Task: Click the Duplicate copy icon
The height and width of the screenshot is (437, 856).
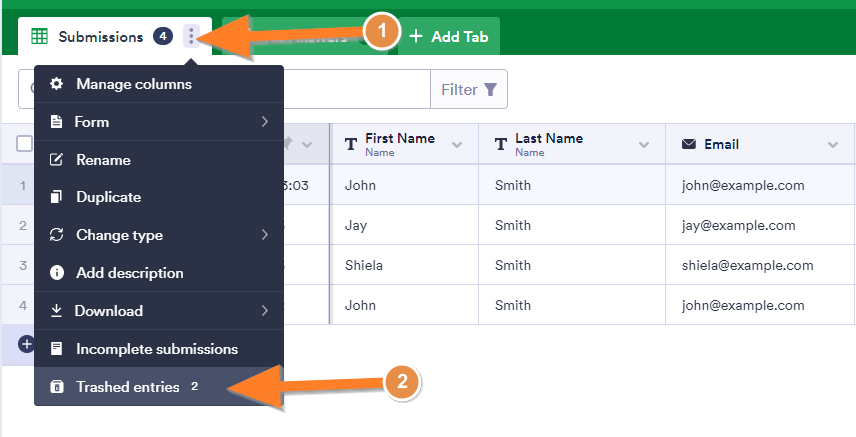Action: pos(57,197)
